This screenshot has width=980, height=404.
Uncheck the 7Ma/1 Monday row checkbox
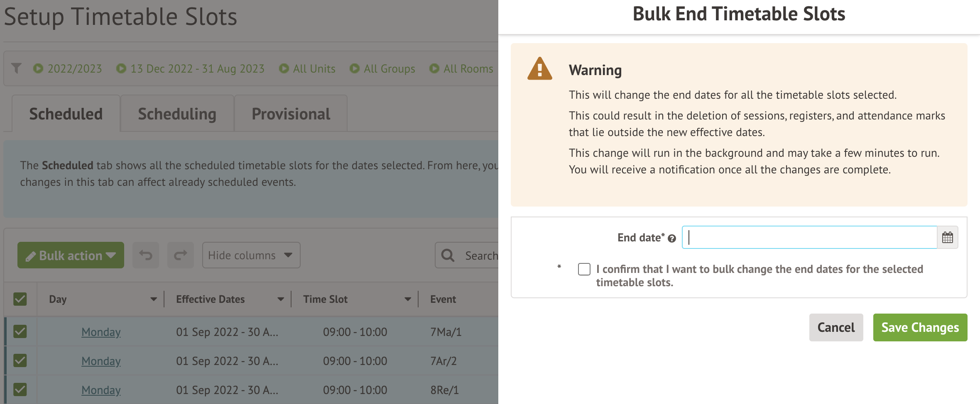(20, 331)
